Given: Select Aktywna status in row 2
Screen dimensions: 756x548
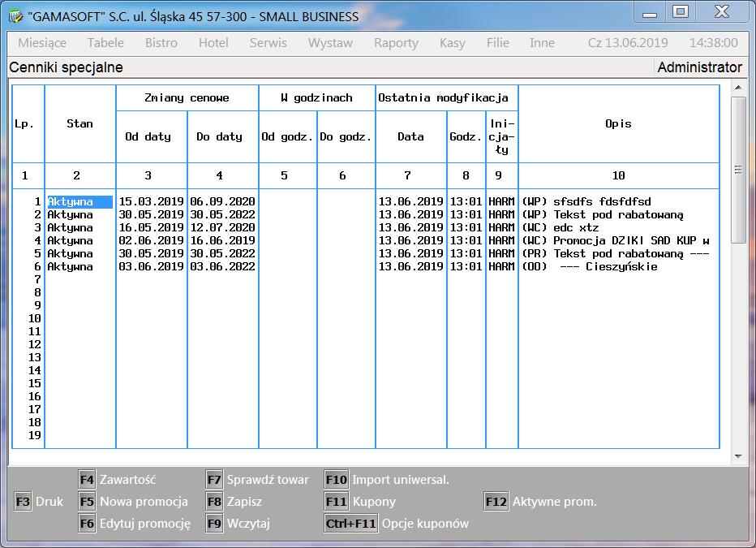Looking at the screenshot, I should [70, 214].
